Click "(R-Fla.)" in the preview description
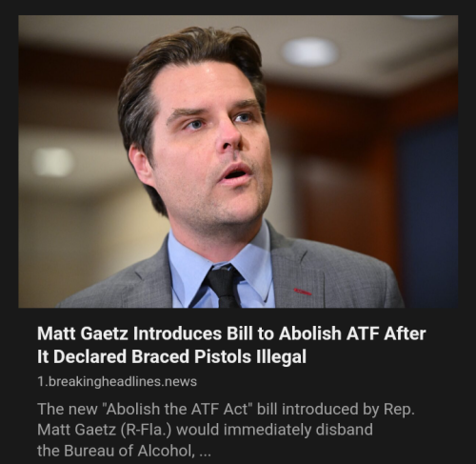The width and height of the screenshot is (476, 464). click(x=146, y=430)
